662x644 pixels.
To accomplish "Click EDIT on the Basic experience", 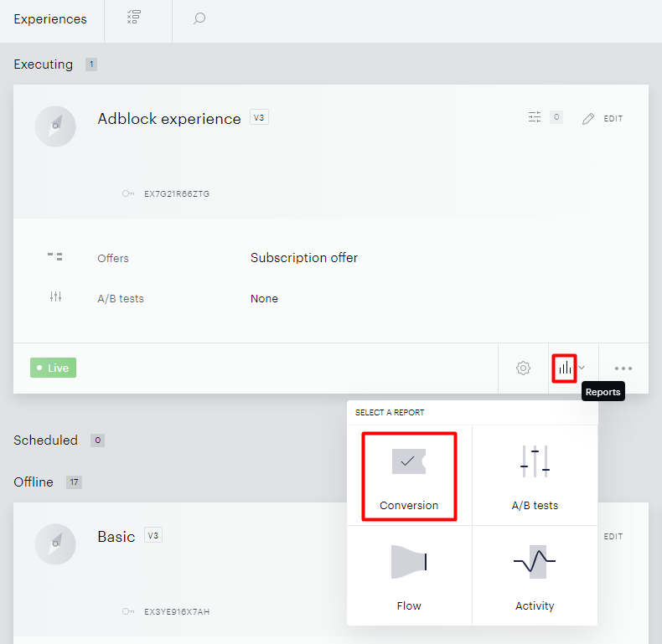I will (x=613, y=536).
